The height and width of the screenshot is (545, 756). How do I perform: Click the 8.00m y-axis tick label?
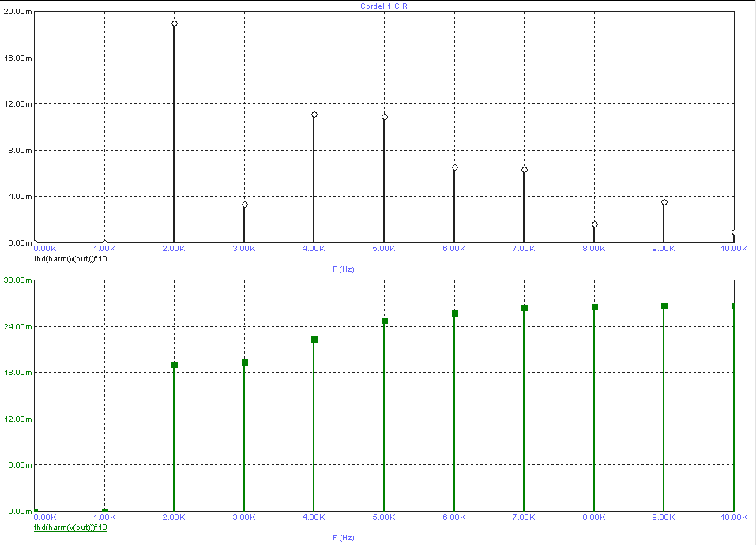point(20,150)
